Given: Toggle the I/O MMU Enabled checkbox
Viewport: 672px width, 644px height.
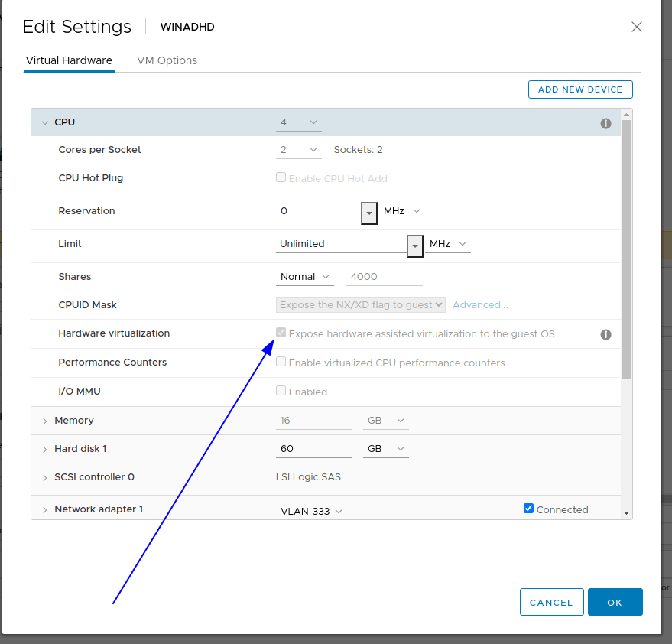Looking at the screenshot, I should (281, 391).
